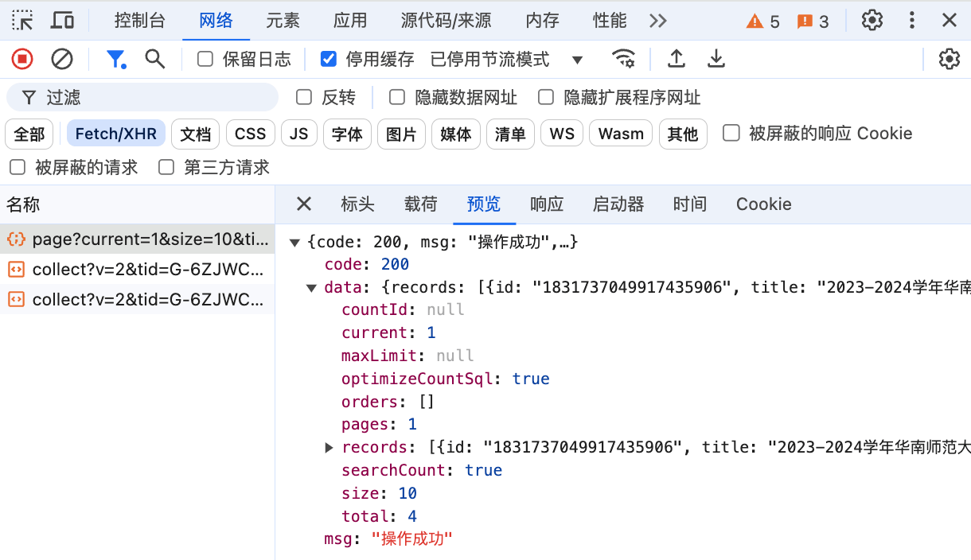Enable the 保留日志 checkbox
Viewport: 971px width, 560px height.
point(205,59)
